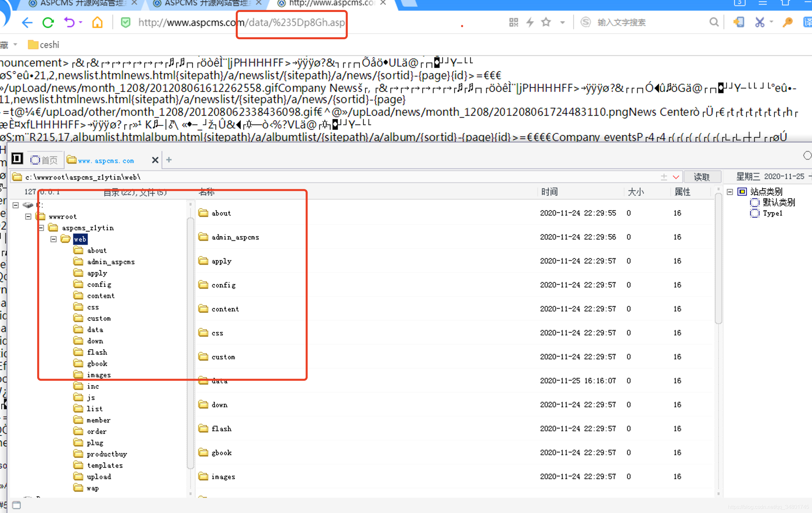Collapse the web folder in tree
812x513 pixels.
tap(53, 239)
